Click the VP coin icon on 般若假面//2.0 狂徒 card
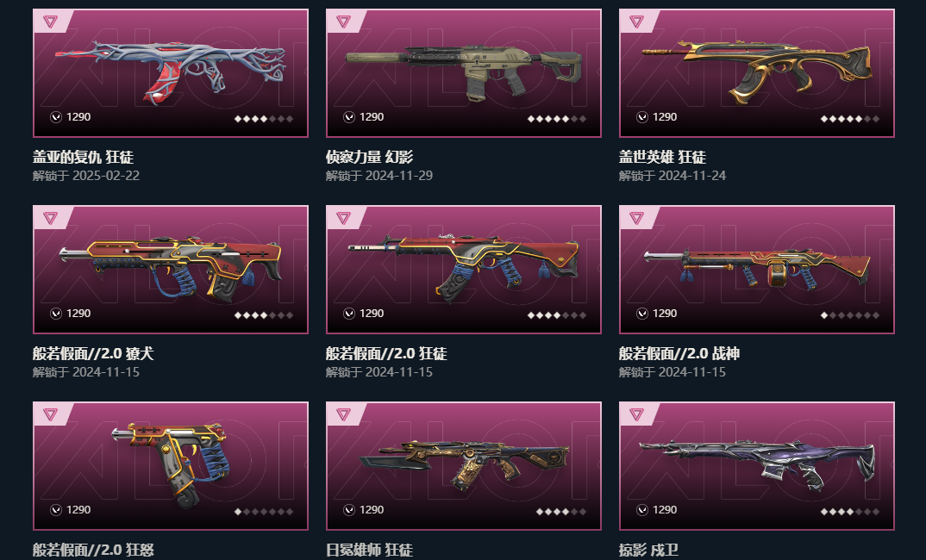The height and width of the screenshot is (560, 926). (349, 314)
